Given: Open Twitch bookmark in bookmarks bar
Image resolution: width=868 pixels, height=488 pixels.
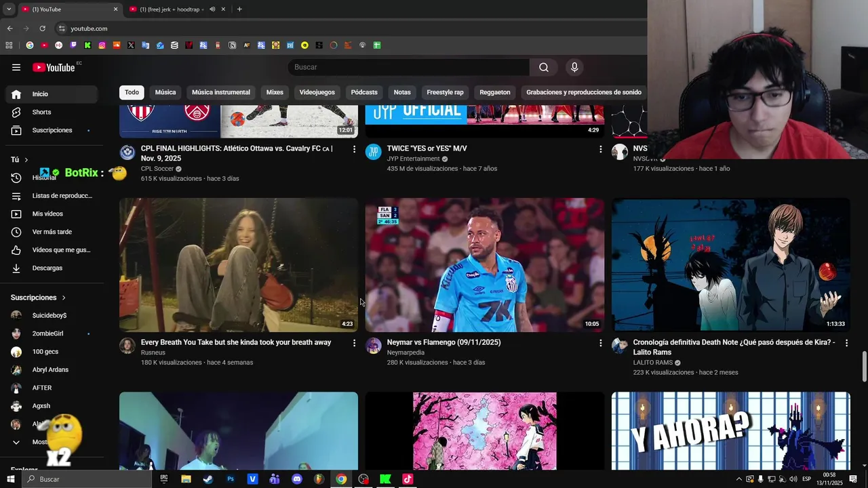Looking at the screenshot, I should 73,45.
